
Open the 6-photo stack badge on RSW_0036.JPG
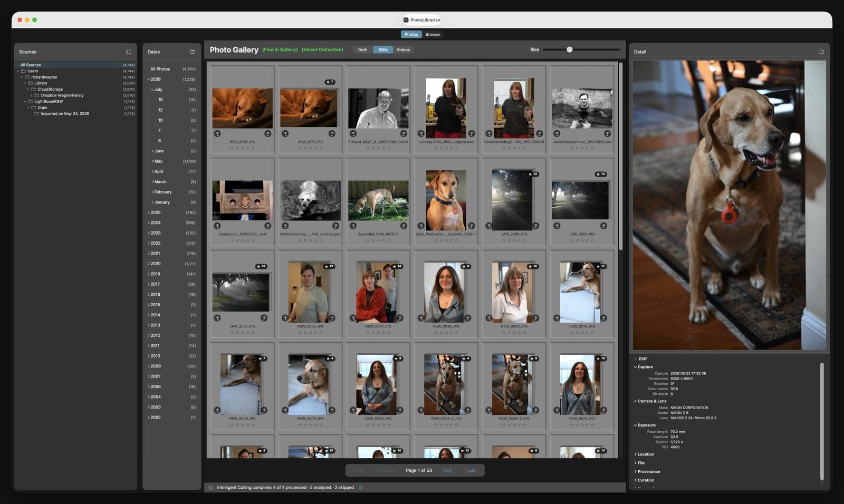465,266
